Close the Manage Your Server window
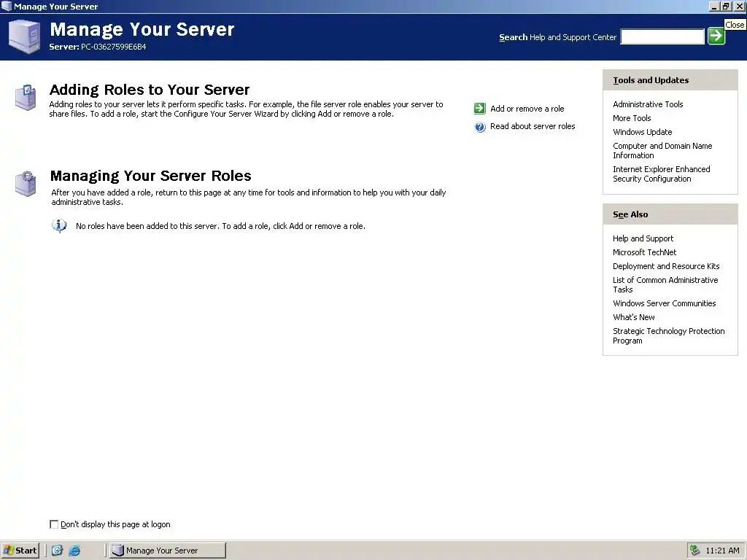 739,6
